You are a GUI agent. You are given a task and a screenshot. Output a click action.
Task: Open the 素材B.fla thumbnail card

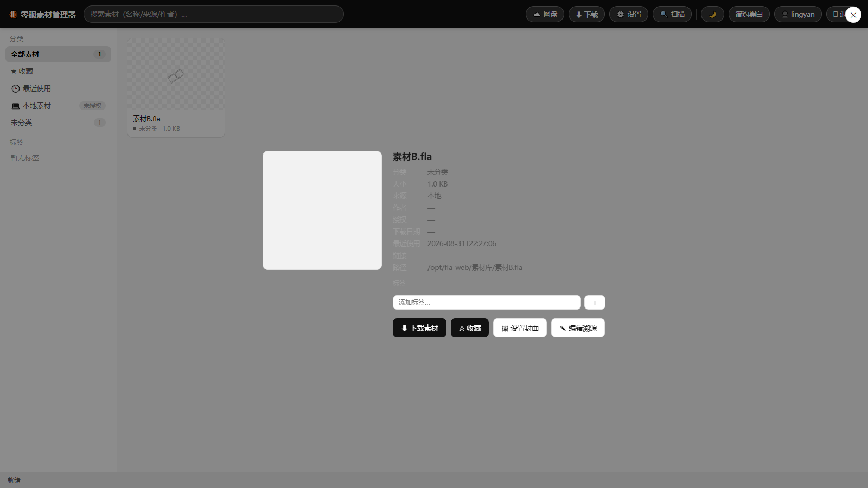coord(176,87)
